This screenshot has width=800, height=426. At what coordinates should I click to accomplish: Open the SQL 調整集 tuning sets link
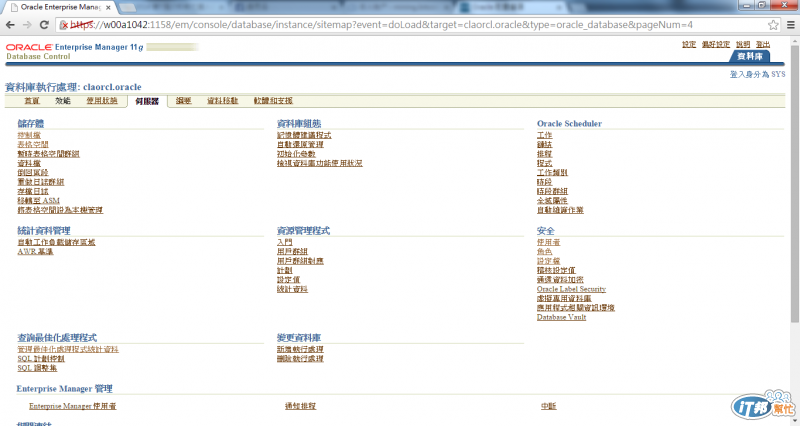[x=37, y=368]
